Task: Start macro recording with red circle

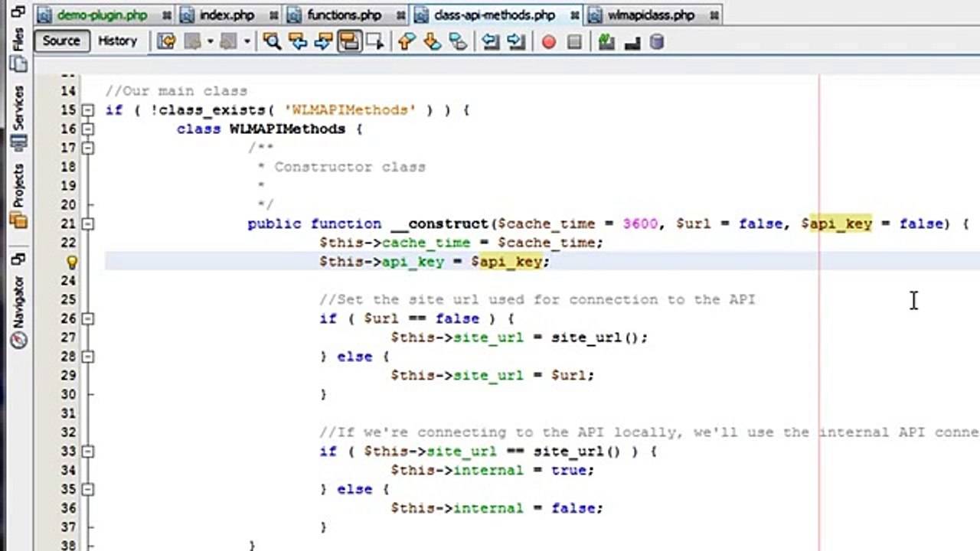Action: (548, 42)
